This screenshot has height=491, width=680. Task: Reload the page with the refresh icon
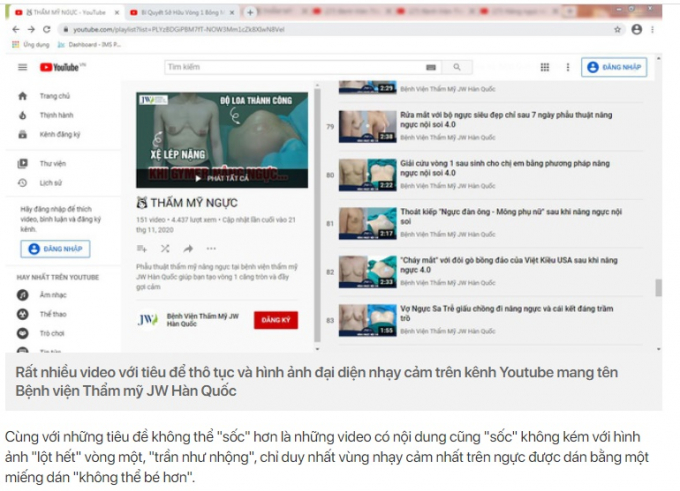tap(47, 29)
